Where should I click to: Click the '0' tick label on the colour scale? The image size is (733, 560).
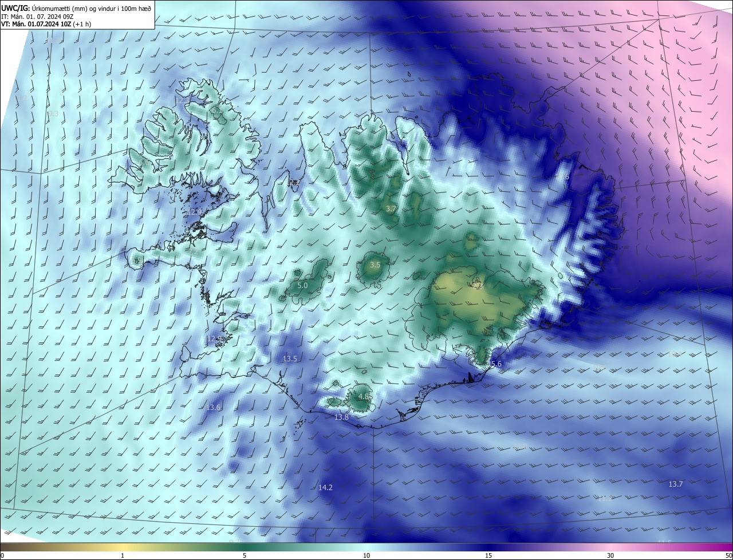[2, 555]
